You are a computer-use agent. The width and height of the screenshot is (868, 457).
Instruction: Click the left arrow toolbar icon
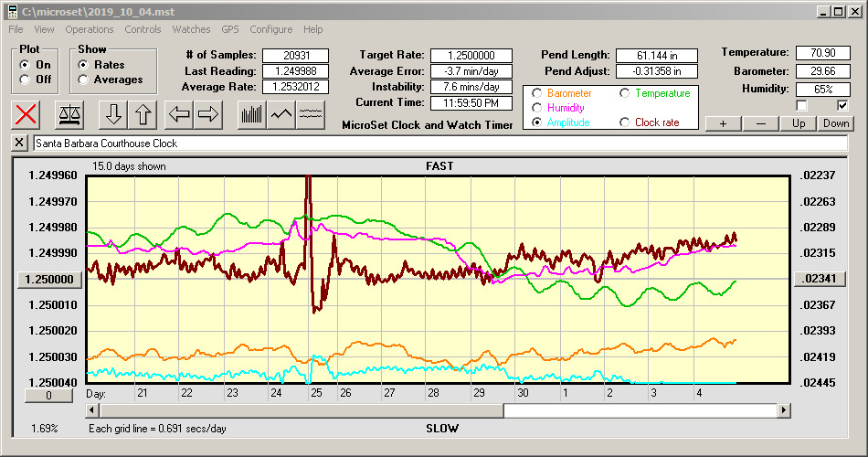179,114
